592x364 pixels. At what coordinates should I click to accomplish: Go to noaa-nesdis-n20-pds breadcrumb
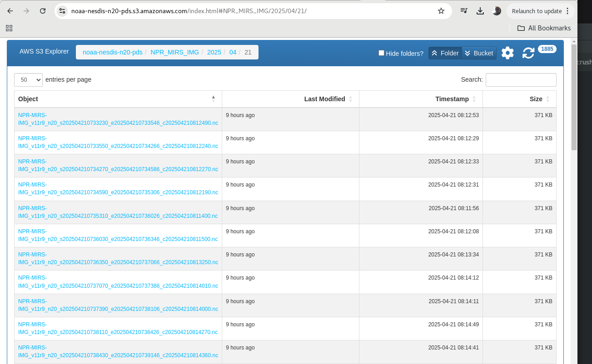pos(112,52)
